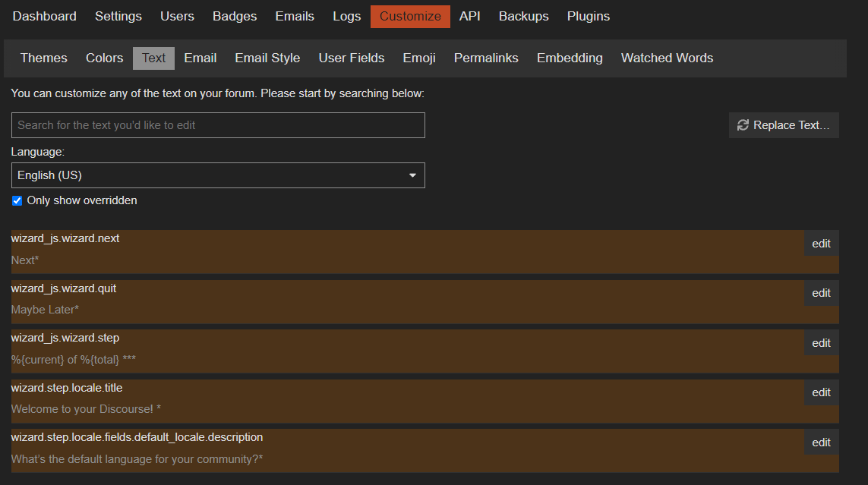The width and height of the screenshot is (868, 485).
Task: Switch to the Permalinks tab
Action: [486, 58]
